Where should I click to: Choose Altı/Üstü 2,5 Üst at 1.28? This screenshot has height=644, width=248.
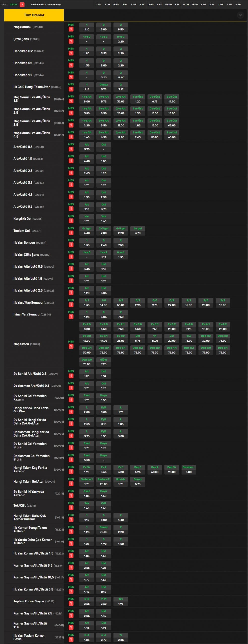point(104,171)
